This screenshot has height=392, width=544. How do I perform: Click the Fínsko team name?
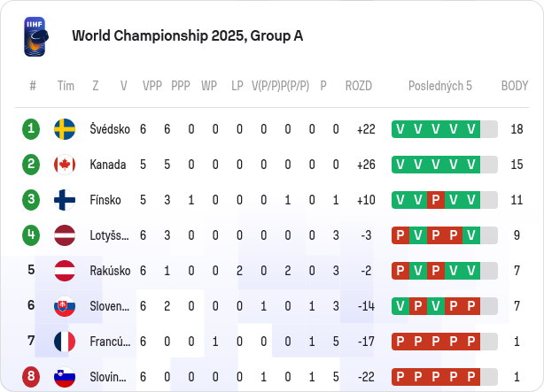coord(105,200)
